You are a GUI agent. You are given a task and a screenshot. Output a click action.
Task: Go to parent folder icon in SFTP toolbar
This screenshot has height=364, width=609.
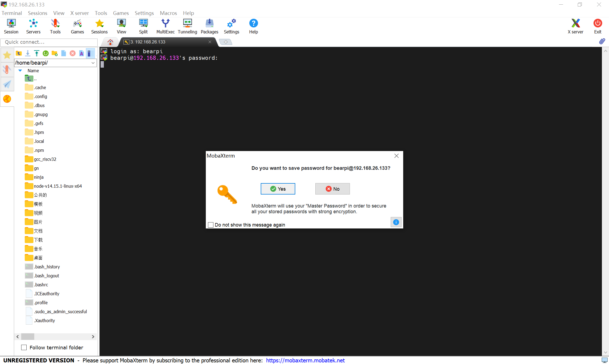point(19,53)
